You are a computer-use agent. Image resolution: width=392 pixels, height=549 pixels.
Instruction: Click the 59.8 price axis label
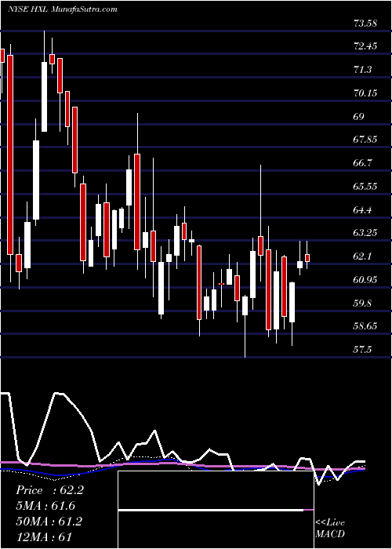pyautogui.click(x=362, y=303)
